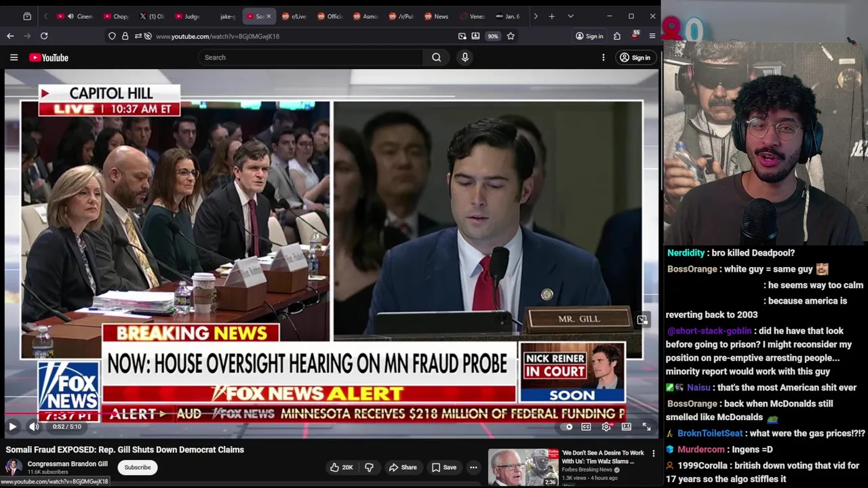
Task: Click the Forbes Breaking News channel name
Action: (587, 470)
